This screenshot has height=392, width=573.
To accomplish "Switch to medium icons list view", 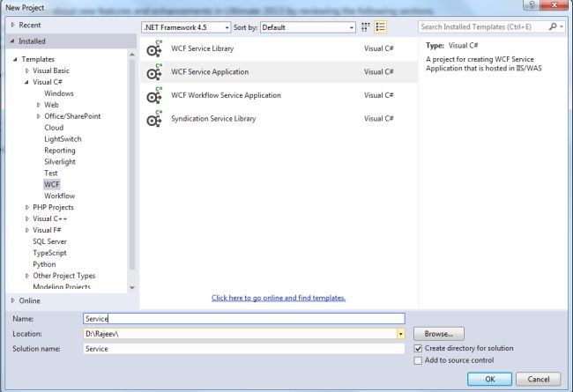I will coord(381,27).
